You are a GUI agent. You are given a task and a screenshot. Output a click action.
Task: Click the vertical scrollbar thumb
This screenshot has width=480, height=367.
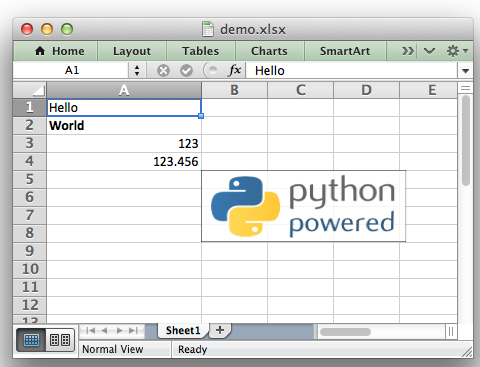click(x=466, y=140)
